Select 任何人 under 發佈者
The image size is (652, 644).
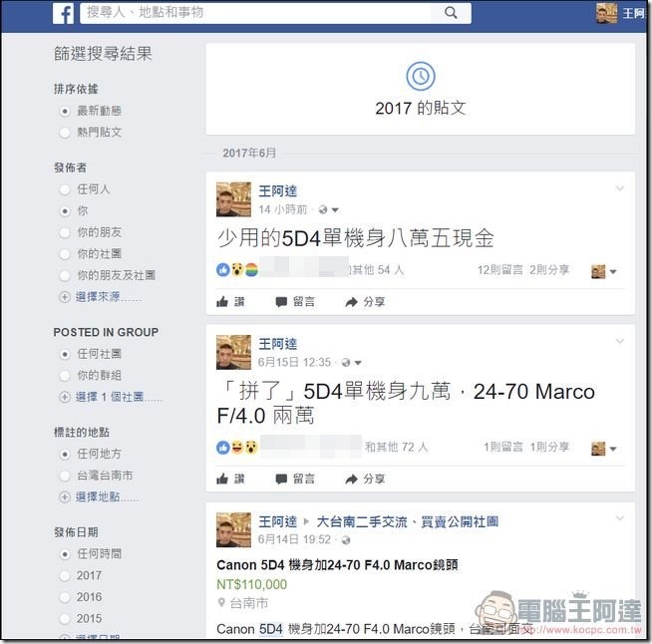(x=65, y=190)
